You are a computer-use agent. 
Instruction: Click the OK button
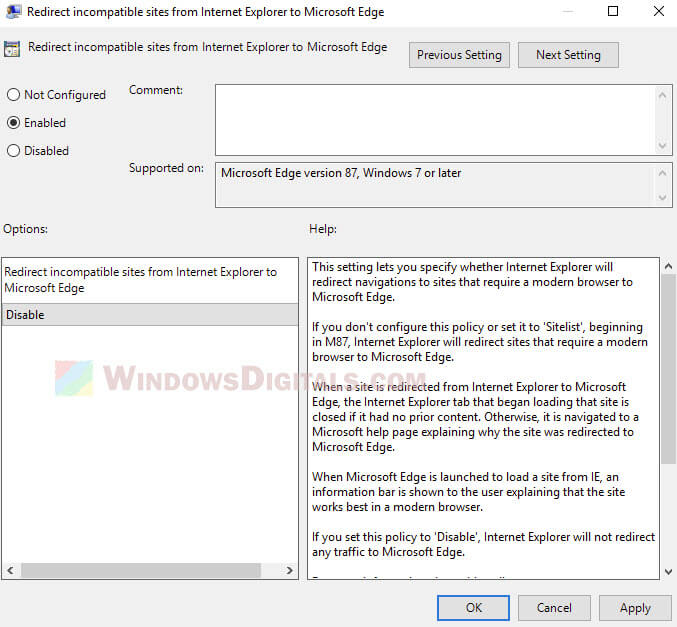pos(473,608)
